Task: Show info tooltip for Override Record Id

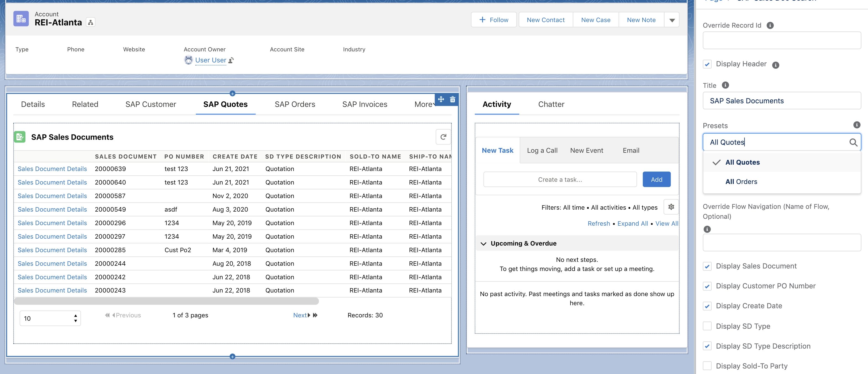Action: coord(770,26)
